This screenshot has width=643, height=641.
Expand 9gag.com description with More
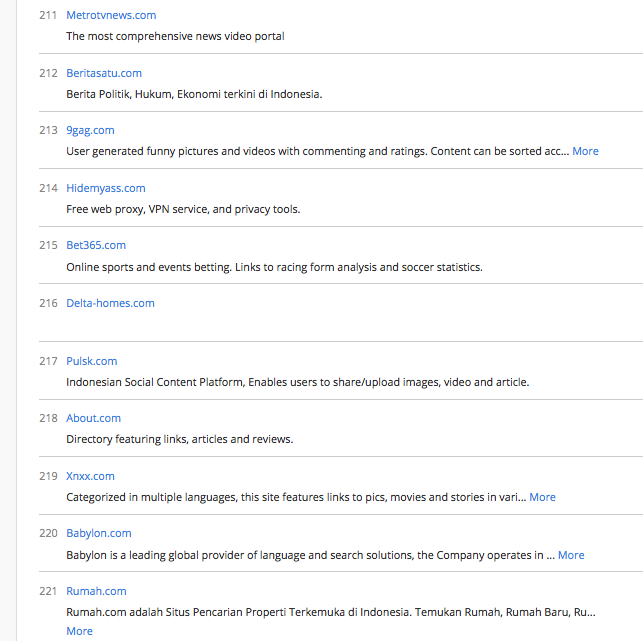click(x=585, y=151)
